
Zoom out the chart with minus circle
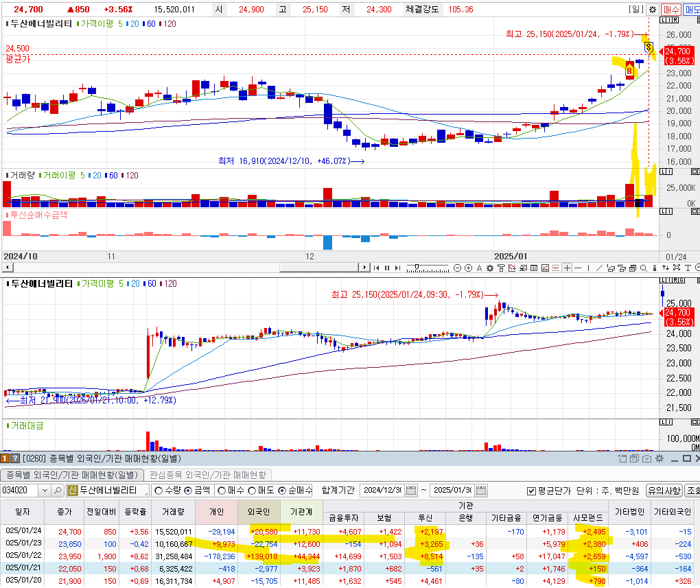[457, 268]
